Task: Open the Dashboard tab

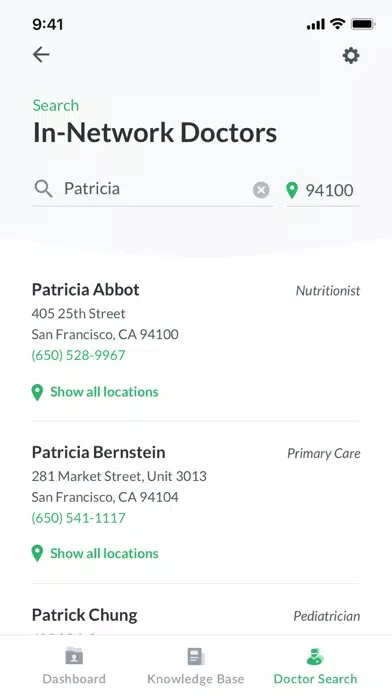Action: point(74,666)
